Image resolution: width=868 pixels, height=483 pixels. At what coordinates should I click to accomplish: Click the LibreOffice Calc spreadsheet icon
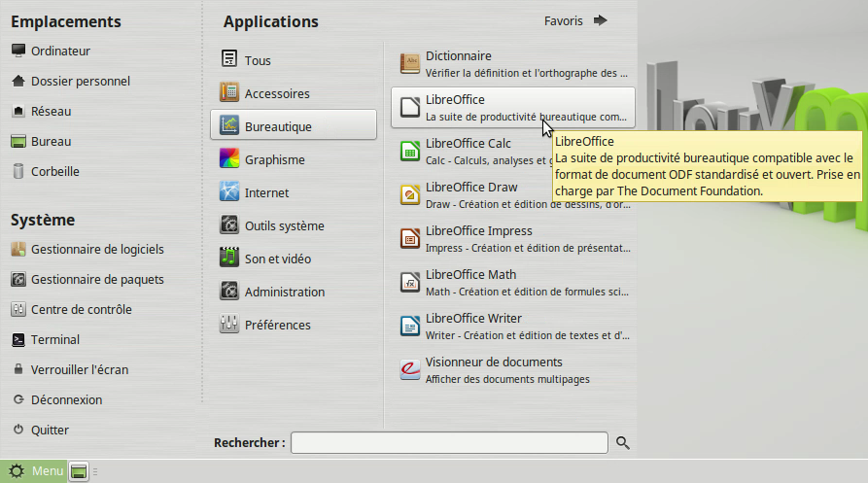click(409, 151)
